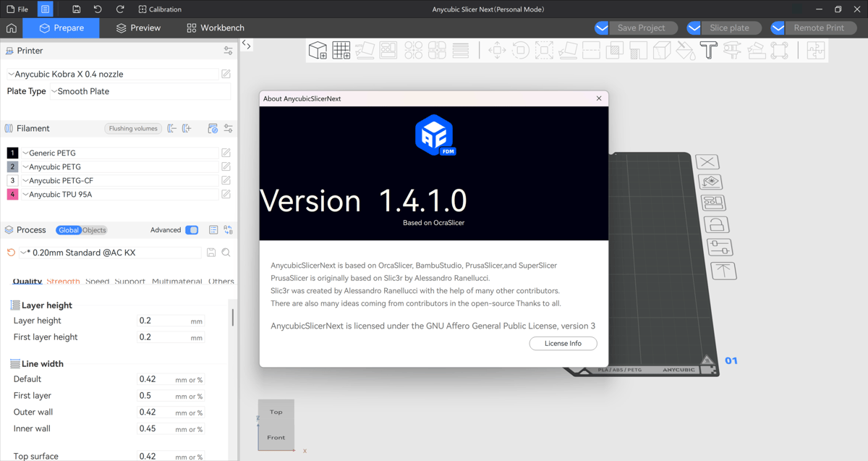Click filament 4 pink color swatch
Viewport: 868px width, 461px height.
click(12, 194)
